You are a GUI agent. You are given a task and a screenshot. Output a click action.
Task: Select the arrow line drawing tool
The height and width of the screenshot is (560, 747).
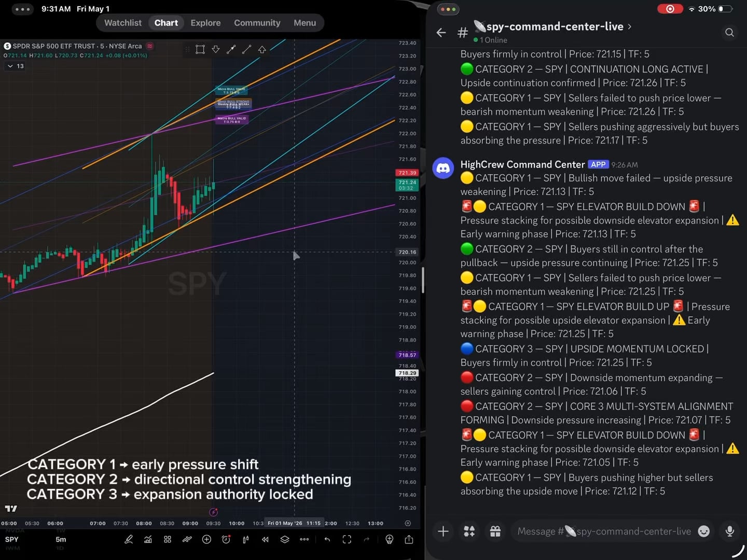231,49
